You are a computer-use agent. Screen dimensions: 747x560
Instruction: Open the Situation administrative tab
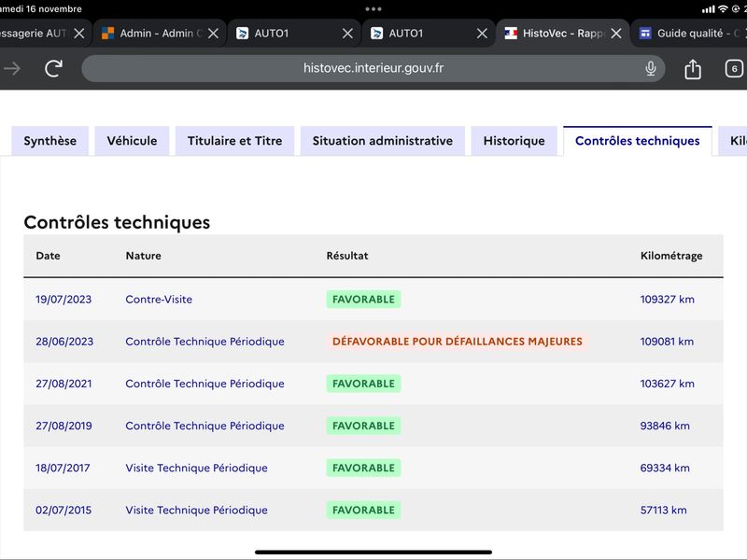coord(383,141)
